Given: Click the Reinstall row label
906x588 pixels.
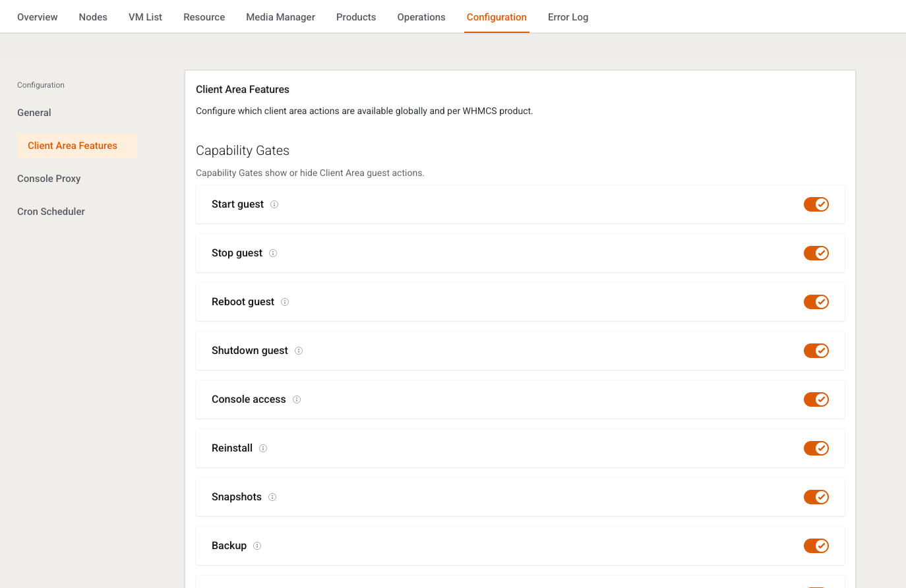Looking at the screenshot, I should (232, 448).
